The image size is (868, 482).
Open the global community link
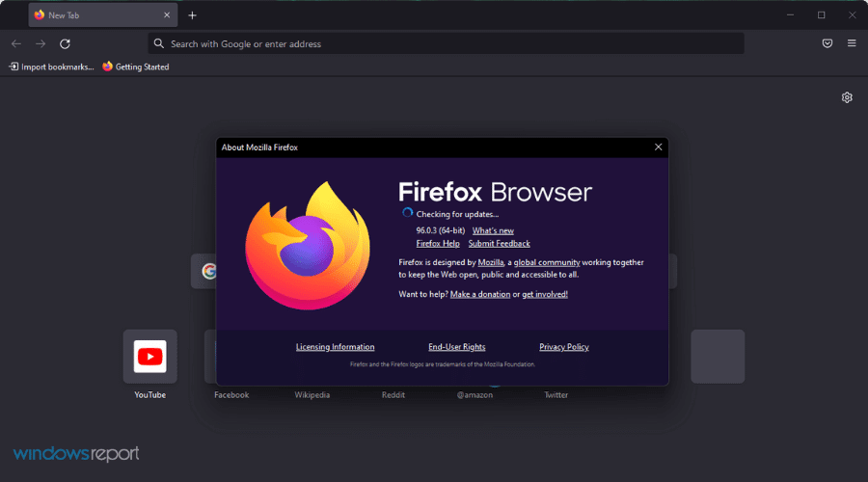547,262
